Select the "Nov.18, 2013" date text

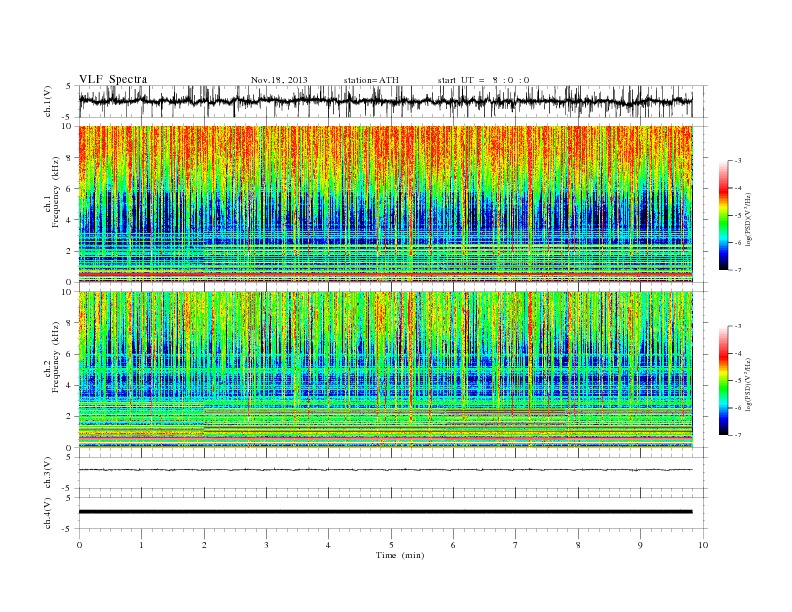point(279,80)
